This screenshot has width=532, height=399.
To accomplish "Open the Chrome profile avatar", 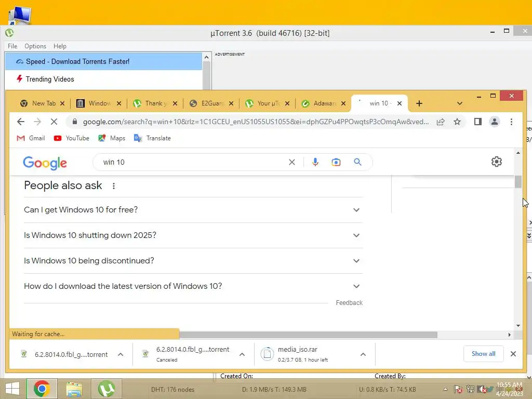I will coord(495,122).
